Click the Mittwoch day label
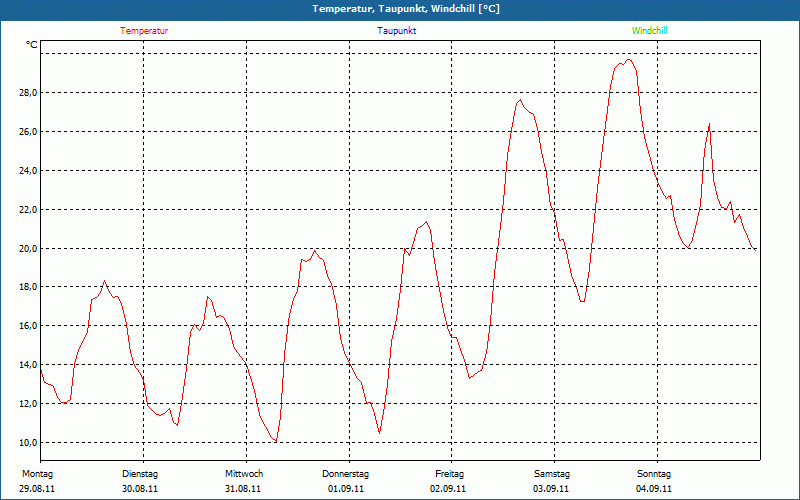The height and width of the screenshot is (500, 800). 244,474
